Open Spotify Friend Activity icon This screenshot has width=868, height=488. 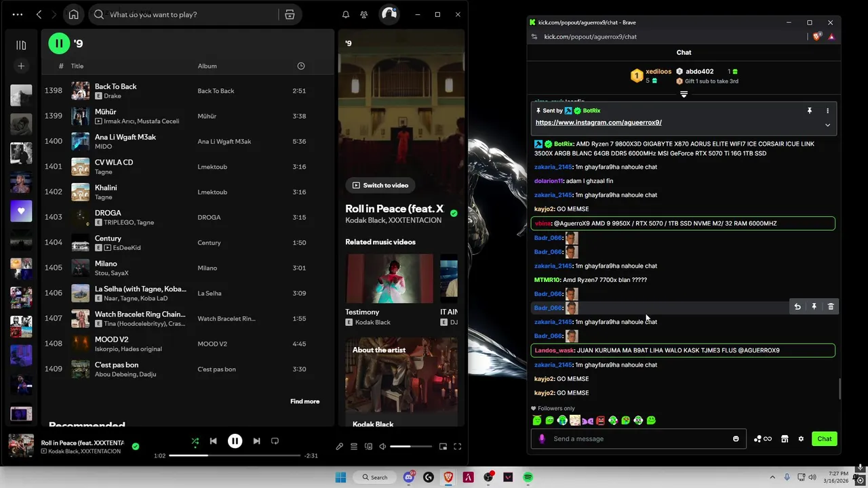(364, 14)
